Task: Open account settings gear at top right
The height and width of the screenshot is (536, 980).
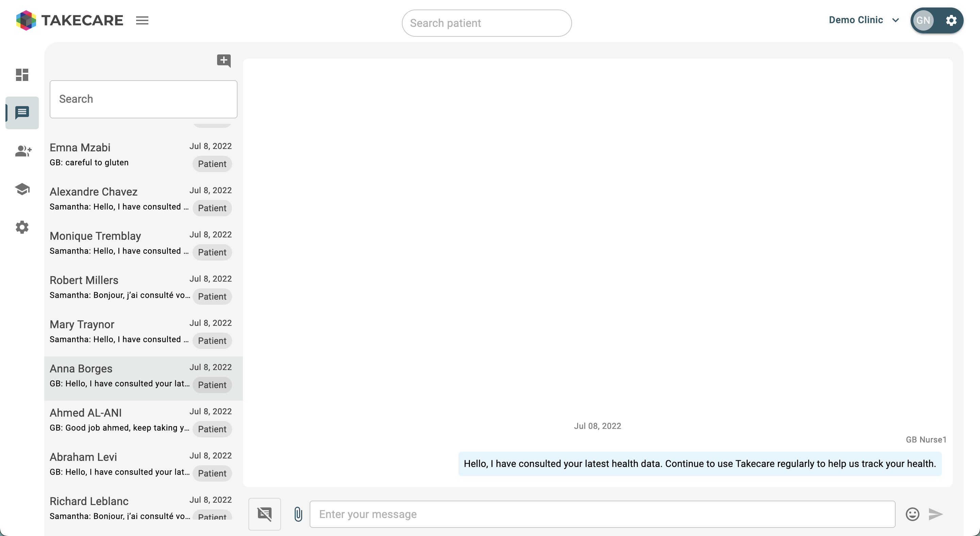Action: [951, 20]
